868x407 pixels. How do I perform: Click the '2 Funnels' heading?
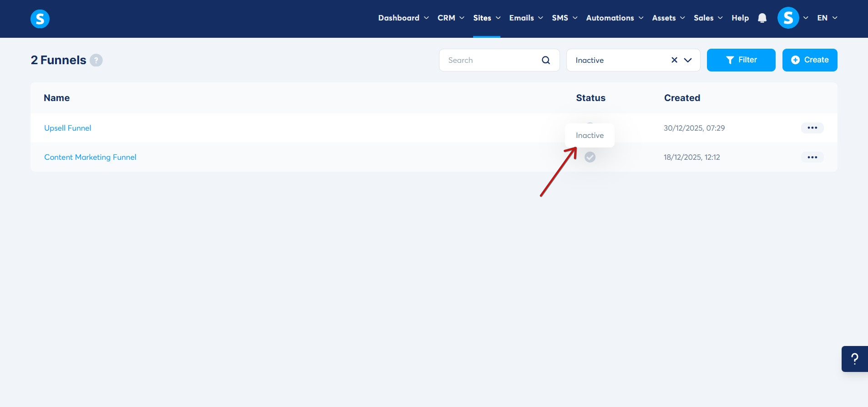pyautogui.click(x=58, y=60)
